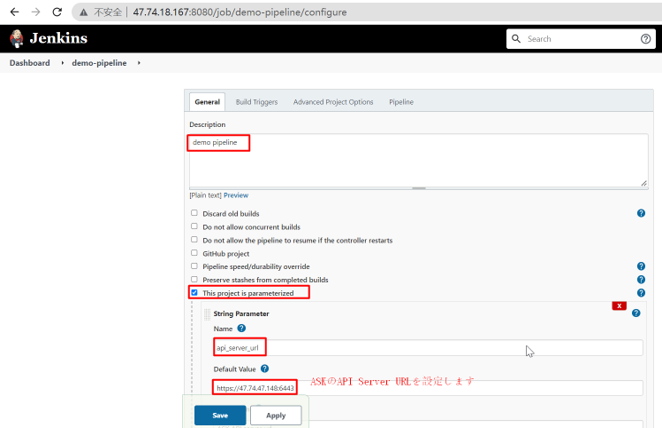Viewport: 662px width, 428px height.
Task: Open help for Preserve stashes from completed builds
Action: tap(641, 279)
